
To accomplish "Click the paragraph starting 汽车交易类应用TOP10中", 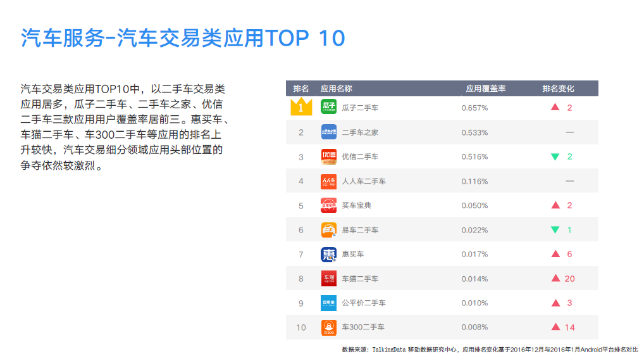I will [125, 127].
